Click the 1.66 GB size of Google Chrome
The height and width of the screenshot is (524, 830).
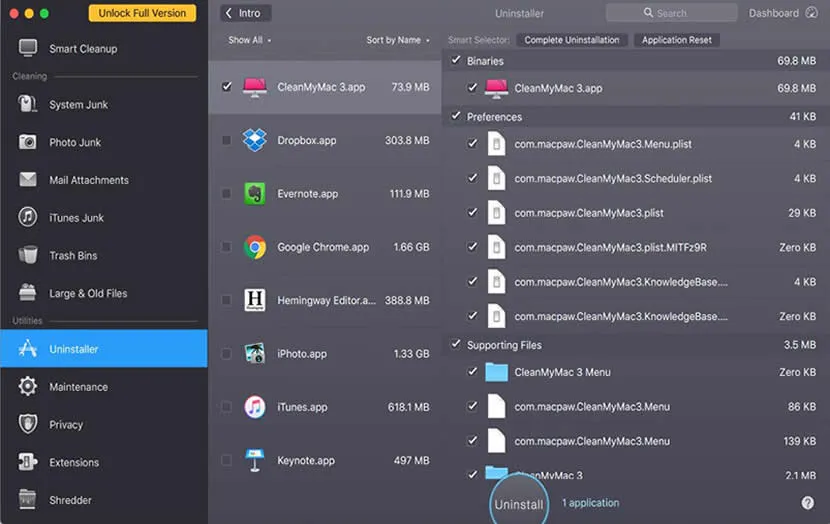[411, 247]
